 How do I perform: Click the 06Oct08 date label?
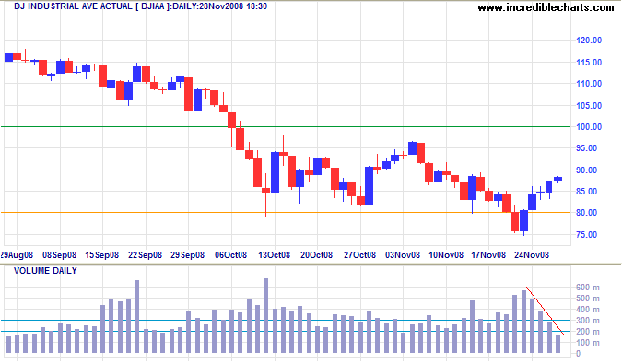(231, 255)
